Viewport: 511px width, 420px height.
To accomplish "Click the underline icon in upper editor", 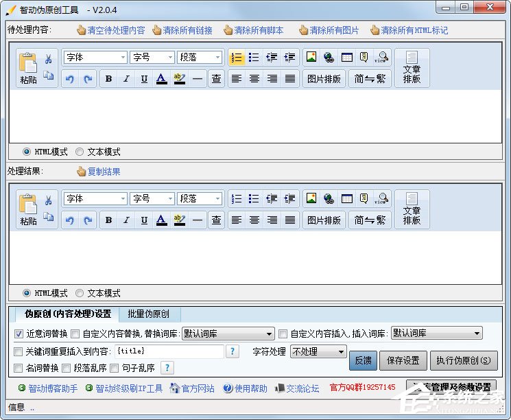I will point(144,79).
